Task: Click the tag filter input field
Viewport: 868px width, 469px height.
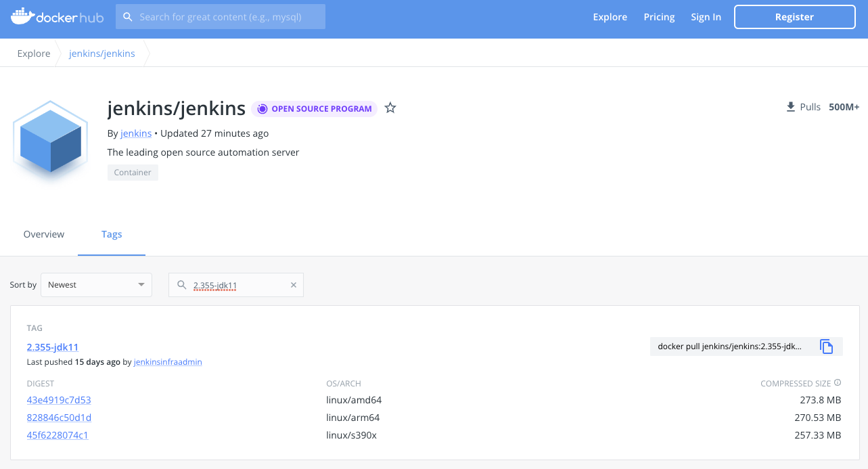Action: (236, 285)
